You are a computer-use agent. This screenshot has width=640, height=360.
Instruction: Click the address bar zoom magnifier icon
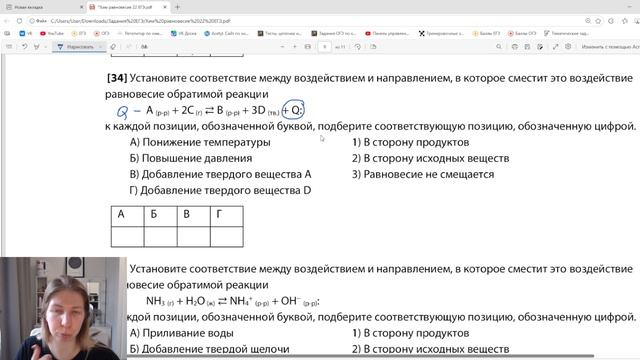pos(588,21)
